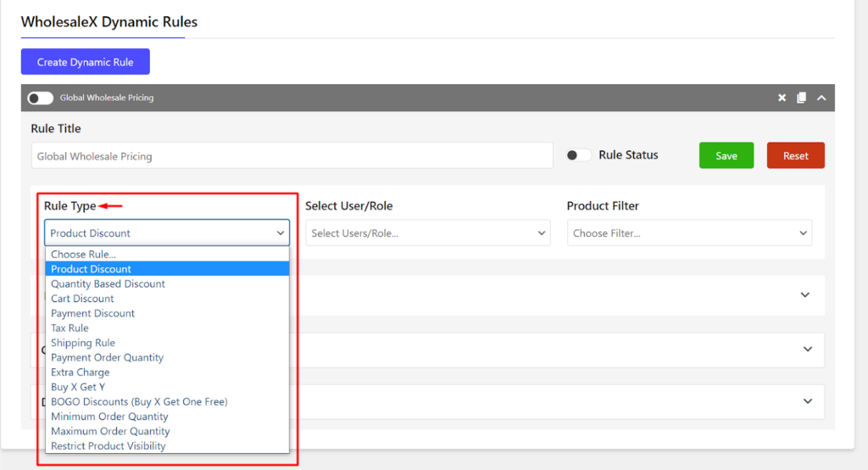Viewport: 868px width, 470px height.
Task: Open the Rule Type dropdown
Action: (167, 233)
